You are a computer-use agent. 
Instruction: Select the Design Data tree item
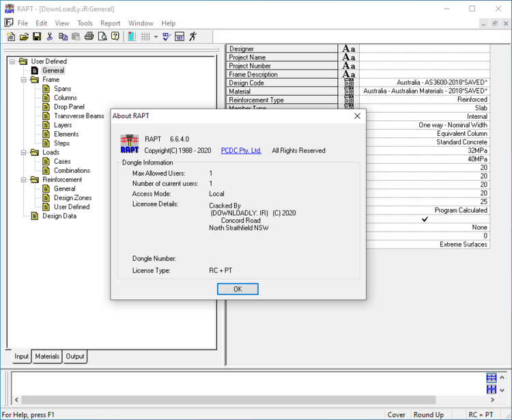(59, 216)
